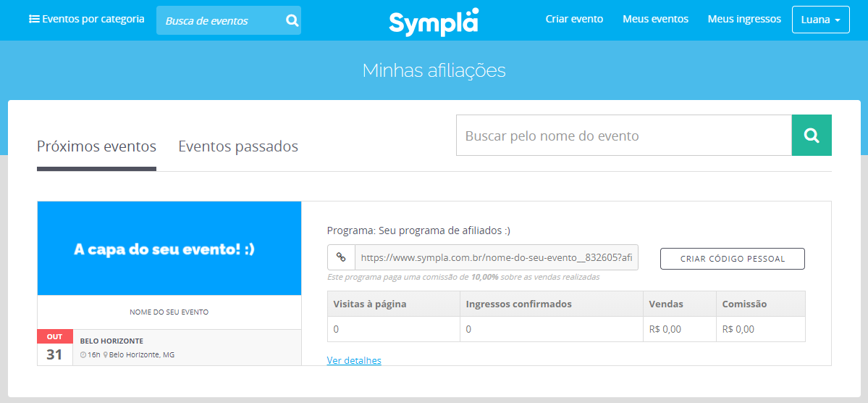Click the R$ 0,00 value under Comissão
Screen dimensions: 868x403
click(x=738, y=329)
